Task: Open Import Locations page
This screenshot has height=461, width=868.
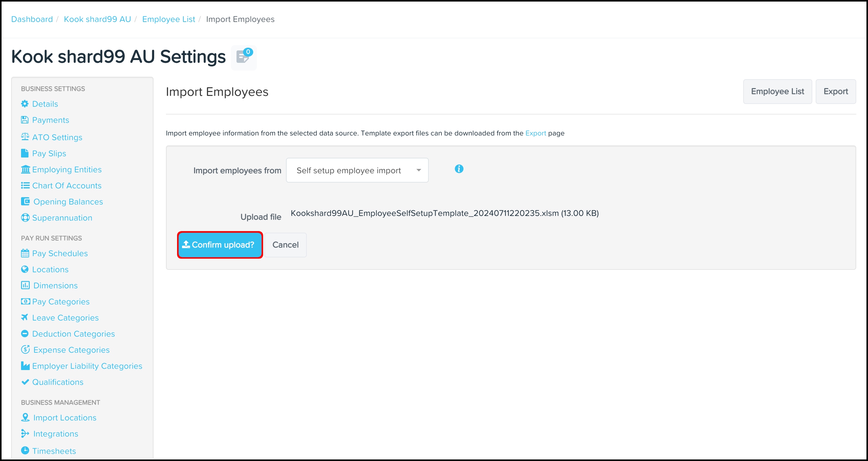Action: (65, 418)
